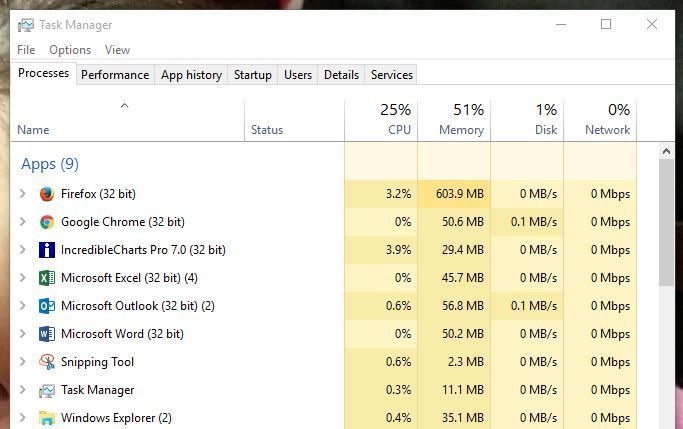Click the Task Manager title bar icon
The height and width of the screenshot is (429, 683).
point(26,25)
